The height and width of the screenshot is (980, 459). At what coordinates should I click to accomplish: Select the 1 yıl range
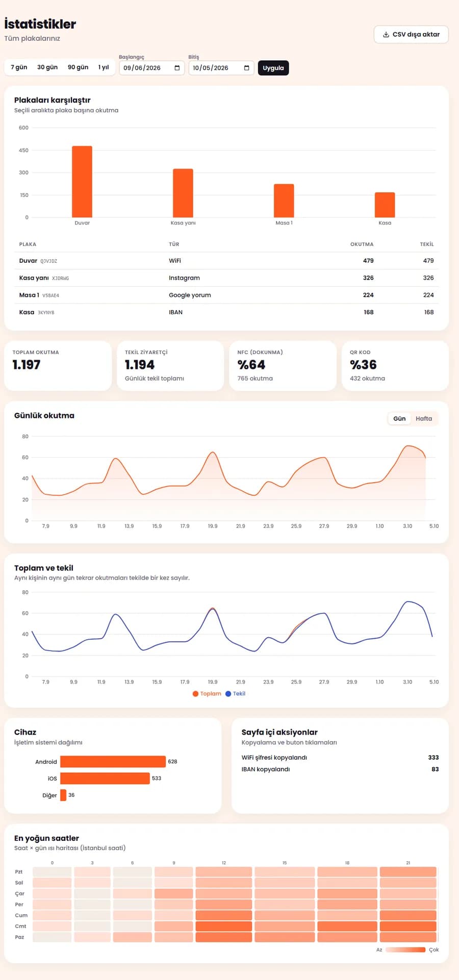click(104, 67)
